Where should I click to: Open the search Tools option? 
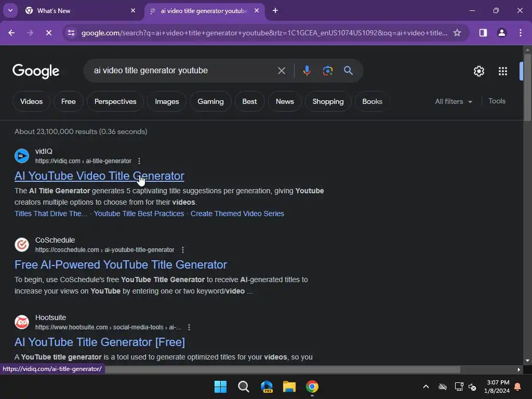[497, 101]
